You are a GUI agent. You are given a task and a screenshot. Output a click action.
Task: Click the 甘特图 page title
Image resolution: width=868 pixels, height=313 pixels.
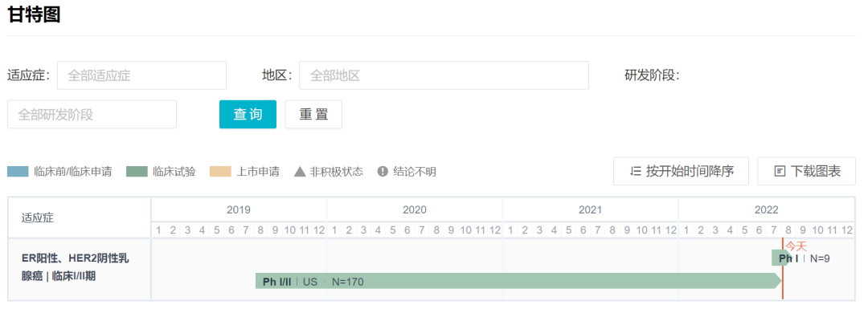coord(34,14)
